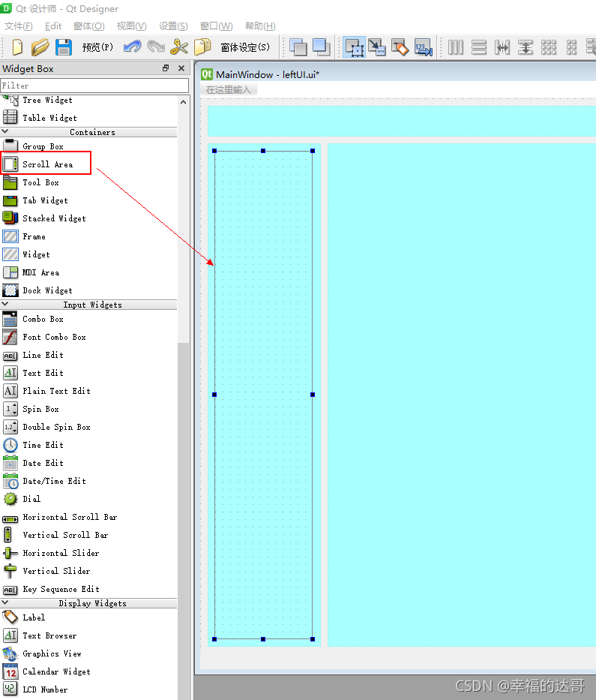Screen dimensions: 596x700
Task: Select Table Widget in Widget Box
Action: point(49,118)
